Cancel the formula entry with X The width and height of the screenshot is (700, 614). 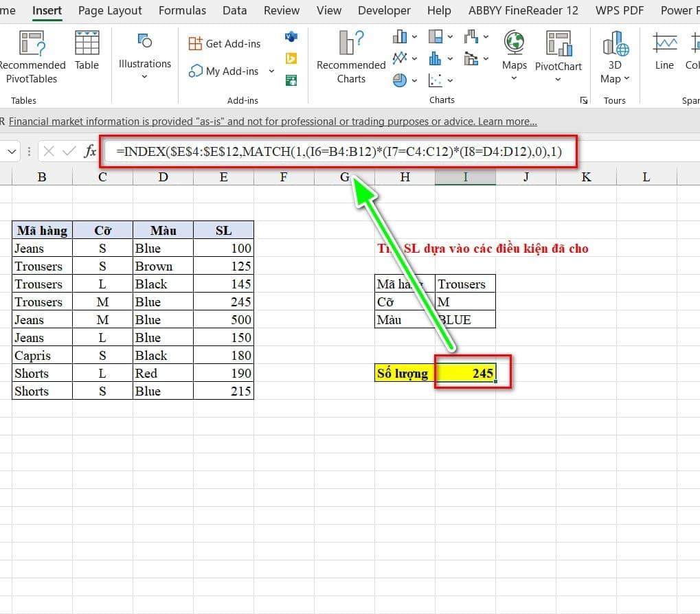[48, 151]
